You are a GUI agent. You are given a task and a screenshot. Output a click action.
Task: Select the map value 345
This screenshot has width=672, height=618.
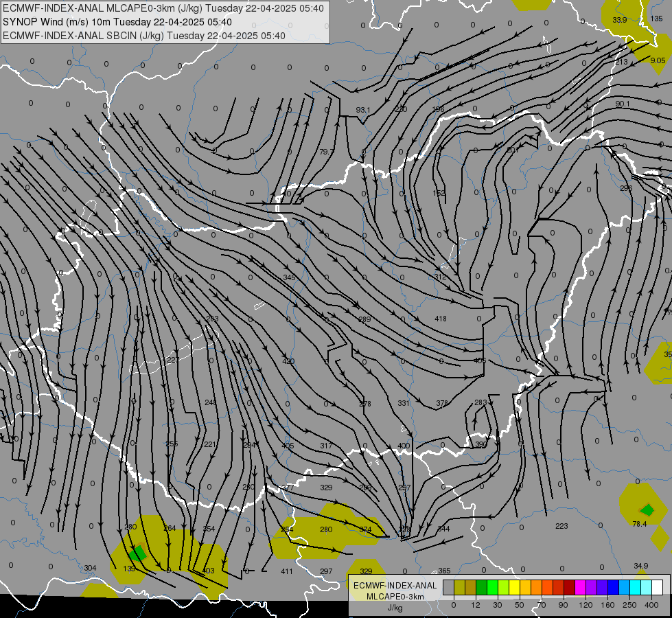click(x=289, y=277)
